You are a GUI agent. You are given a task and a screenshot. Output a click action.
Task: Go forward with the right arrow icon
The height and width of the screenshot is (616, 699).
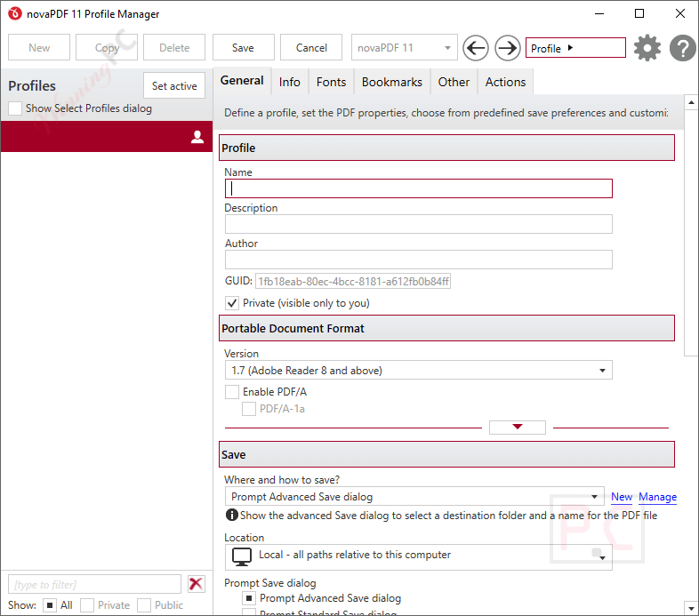coord(507,48)
